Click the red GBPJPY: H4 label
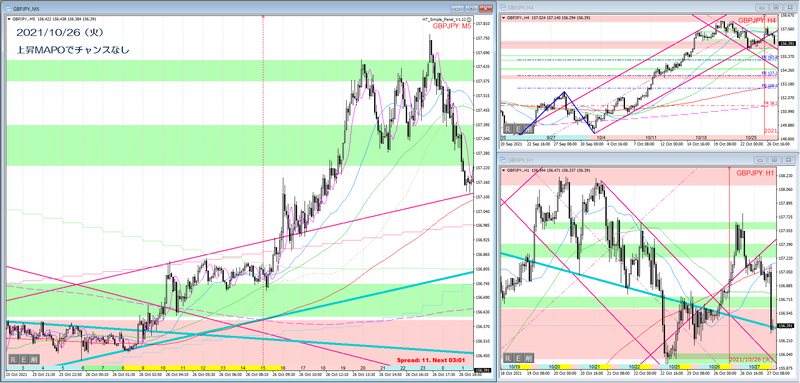 [x=757, y=20]
